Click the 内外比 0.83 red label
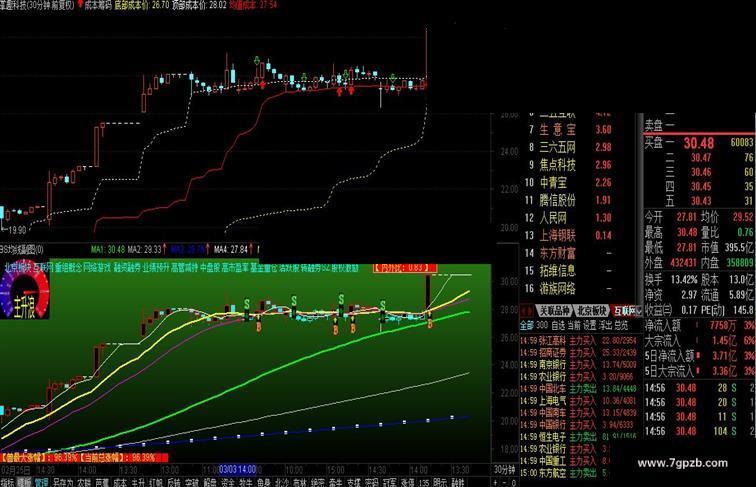 [x=405, y=268]
